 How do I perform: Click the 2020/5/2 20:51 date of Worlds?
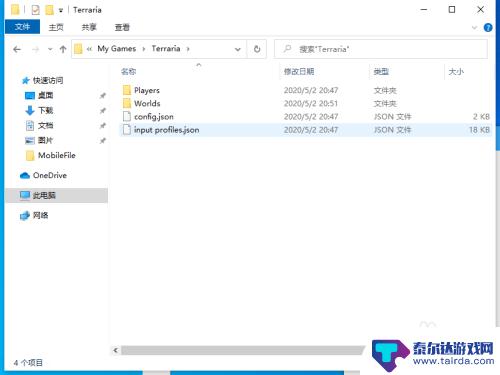pyautogui.click(x=311, y=103)
